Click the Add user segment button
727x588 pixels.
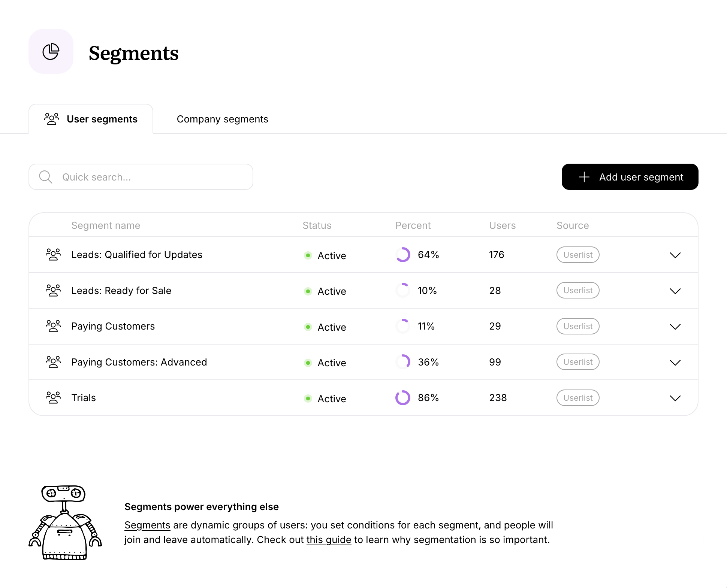(630, 176)
